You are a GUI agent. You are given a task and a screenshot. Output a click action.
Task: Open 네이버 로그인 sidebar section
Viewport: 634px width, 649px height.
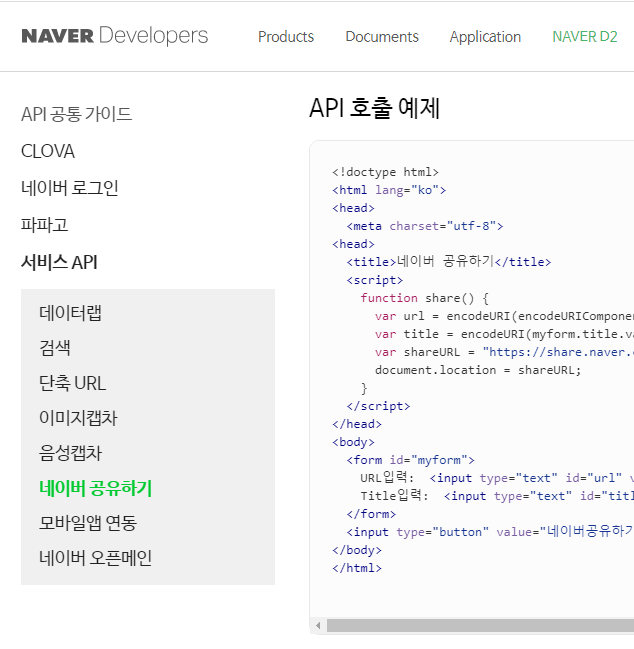[70, 188]
